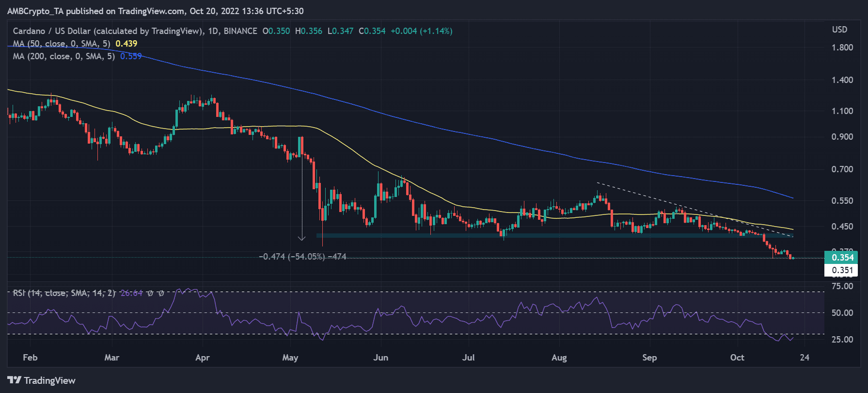
Task: Click the Jun label on the time axis
Action: (x=380, y=358)
